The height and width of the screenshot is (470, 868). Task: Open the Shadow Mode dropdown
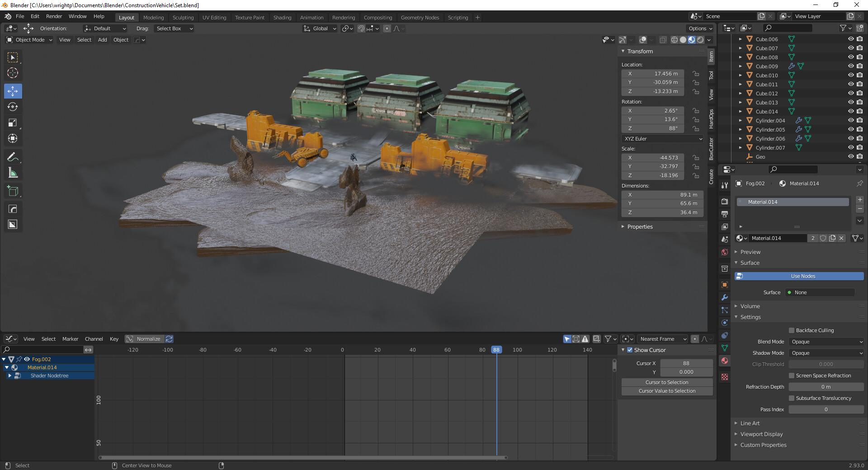(x=826, y=353)
